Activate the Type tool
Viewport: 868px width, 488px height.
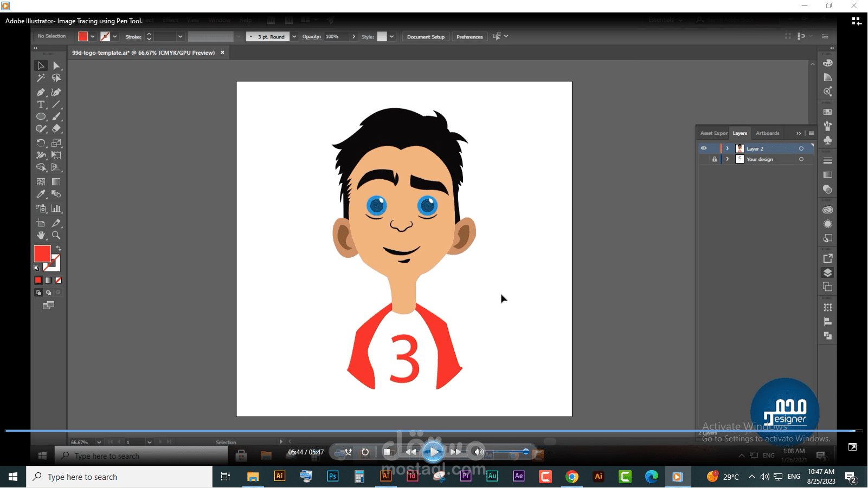[41, 105]
